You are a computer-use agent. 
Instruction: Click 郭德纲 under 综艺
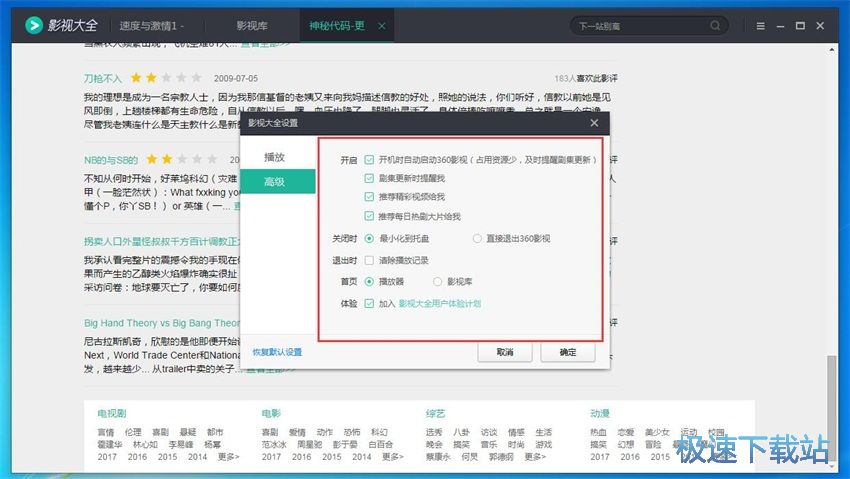point(501,457)
